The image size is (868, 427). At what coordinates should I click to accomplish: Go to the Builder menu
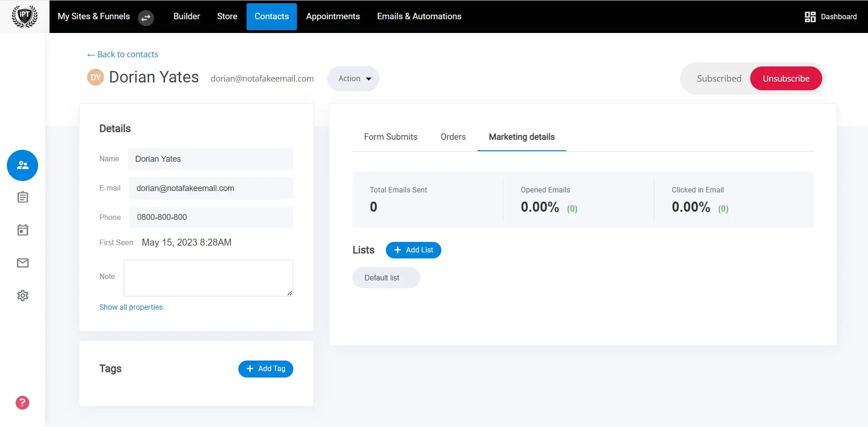pyautogui.click(x=187, y=16)
